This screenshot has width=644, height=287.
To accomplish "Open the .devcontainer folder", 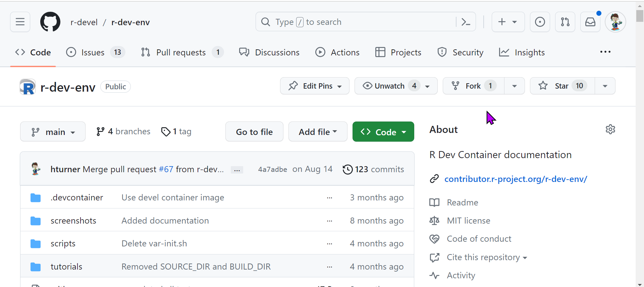I will coord(77,197).
